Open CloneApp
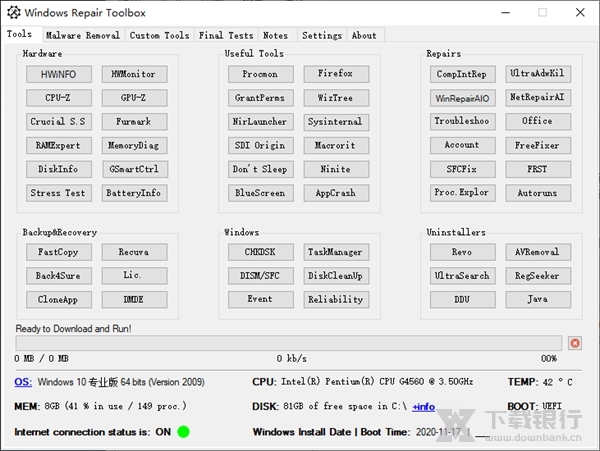Viewport: 600px width, 451px height. tap(59, 300)
